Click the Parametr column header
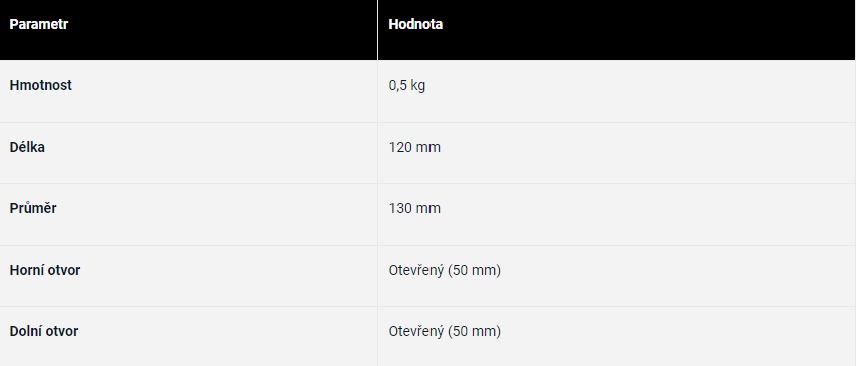The height and width of the screenshot is (366, 856). click(38, 25)
